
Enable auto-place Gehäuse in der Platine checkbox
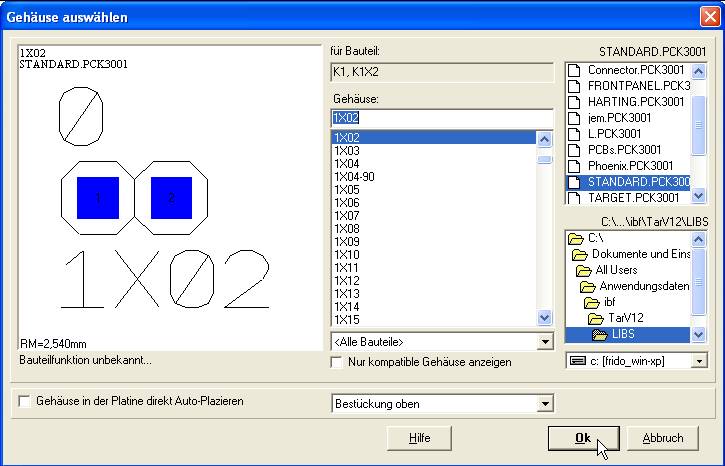(x=25, y=401)
